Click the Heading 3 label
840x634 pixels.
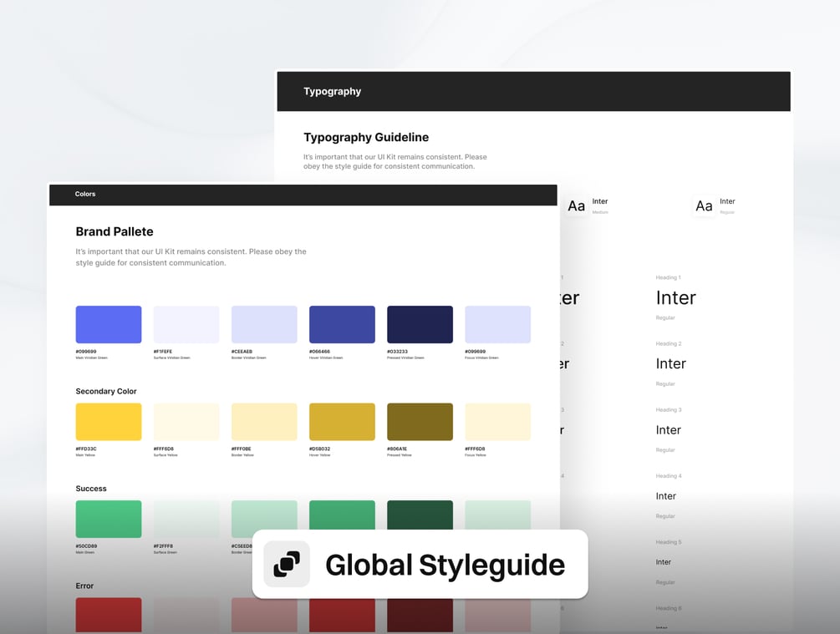[669, 409]
